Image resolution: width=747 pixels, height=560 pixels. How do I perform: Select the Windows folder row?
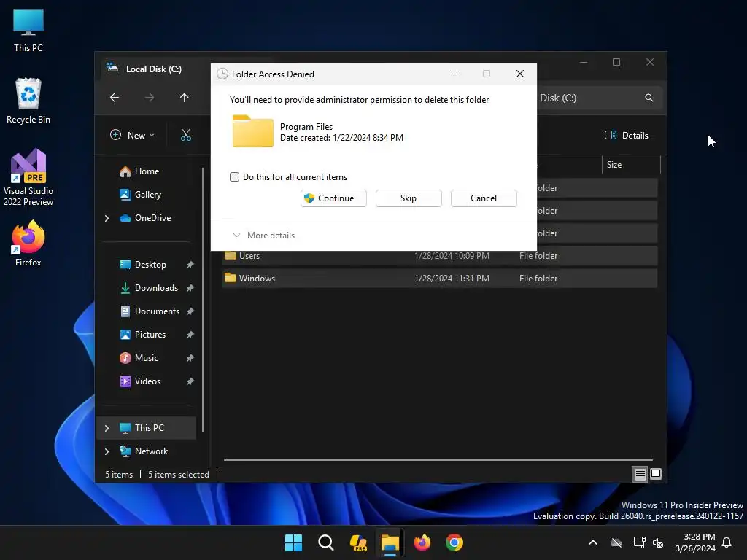coord(439,279)
